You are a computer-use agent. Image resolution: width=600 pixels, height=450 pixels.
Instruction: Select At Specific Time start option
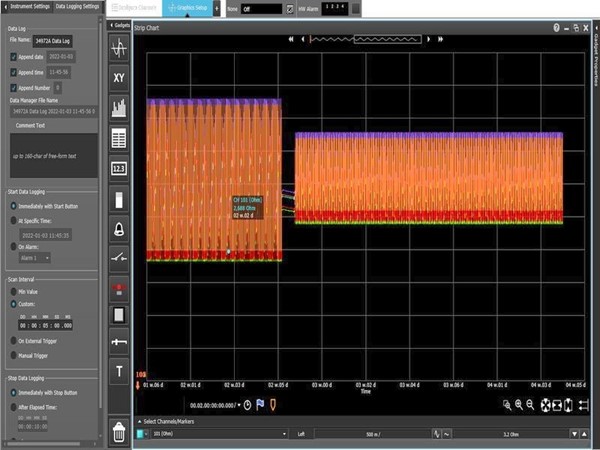coord(13,220)
